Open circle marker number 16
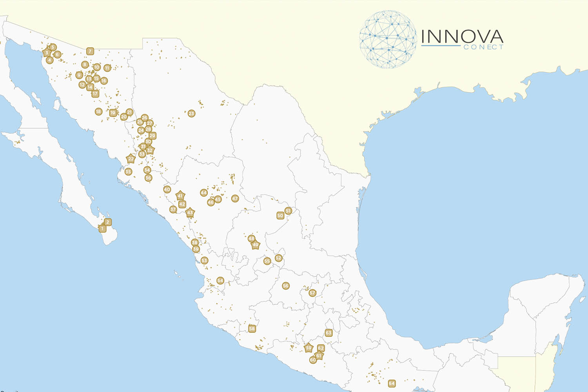This screenshot has width=588, height=392. 104,81
